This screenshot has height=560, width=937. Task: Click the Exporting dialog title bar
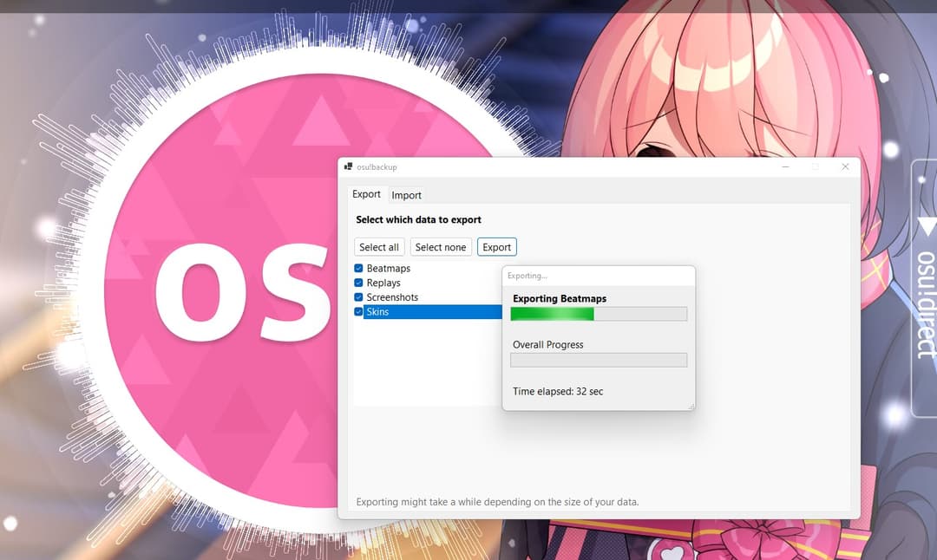(x=599, y=275)
